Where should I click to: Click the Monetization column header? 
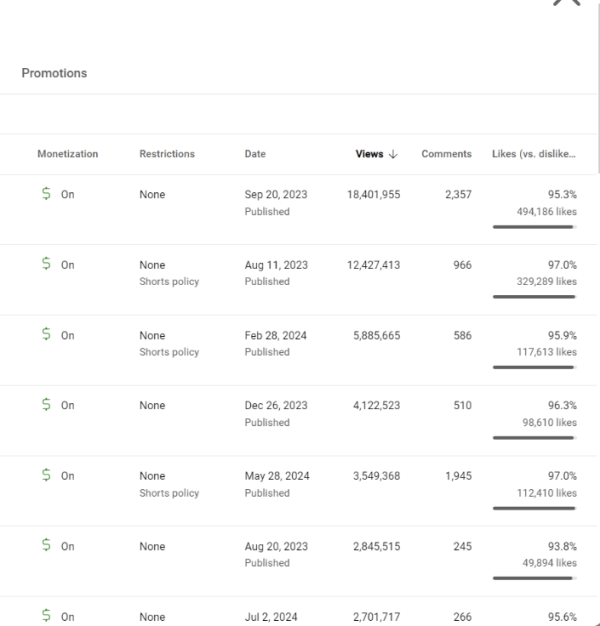67,154
